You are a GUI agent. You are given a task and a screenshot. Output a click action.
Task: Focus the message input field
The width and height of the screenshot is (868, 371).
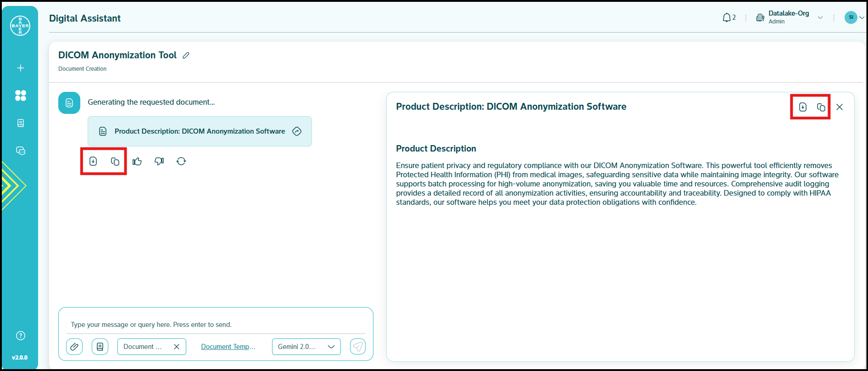(216, 325)
